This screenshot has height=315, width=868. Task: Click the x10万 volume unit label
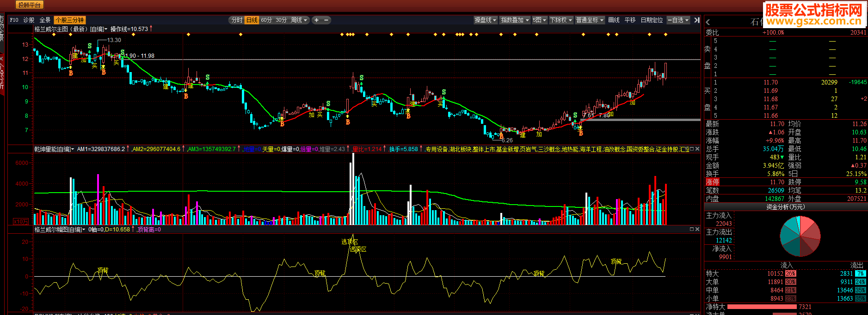pyautogui.click(x=21, y=222)
